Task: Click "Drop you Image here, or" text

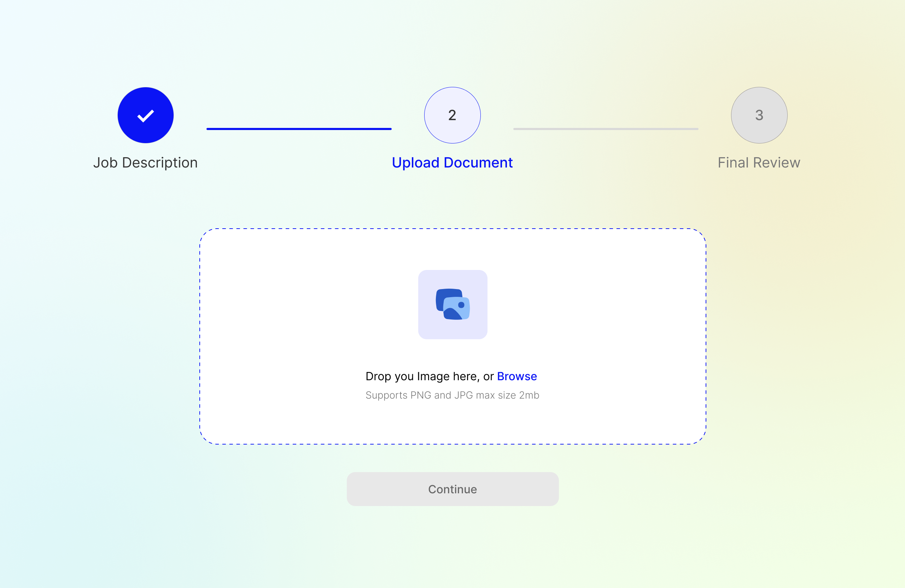Action: pos(430,376)
